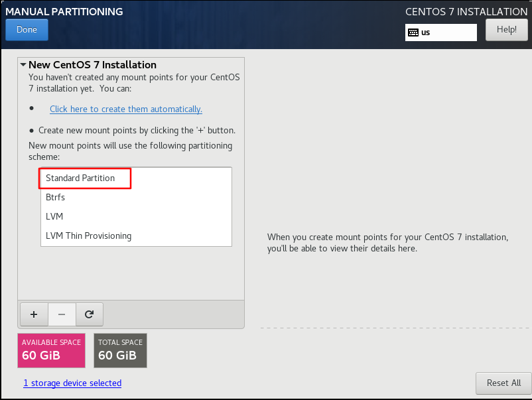Screen dimensions: 532x400
Task: Choose LVM partitioning scheme
Action: [x=137, y=216]
